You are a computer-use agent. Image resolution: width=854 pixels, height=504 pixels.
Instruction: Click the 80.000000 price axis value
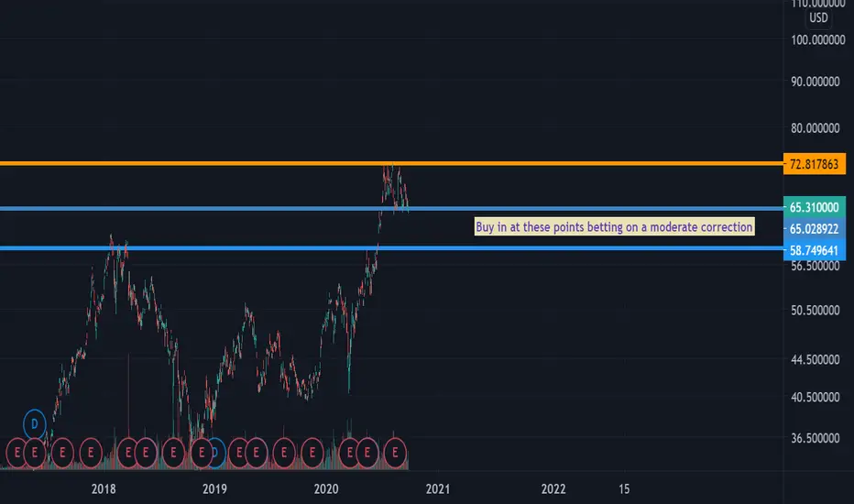pos(816,128)
